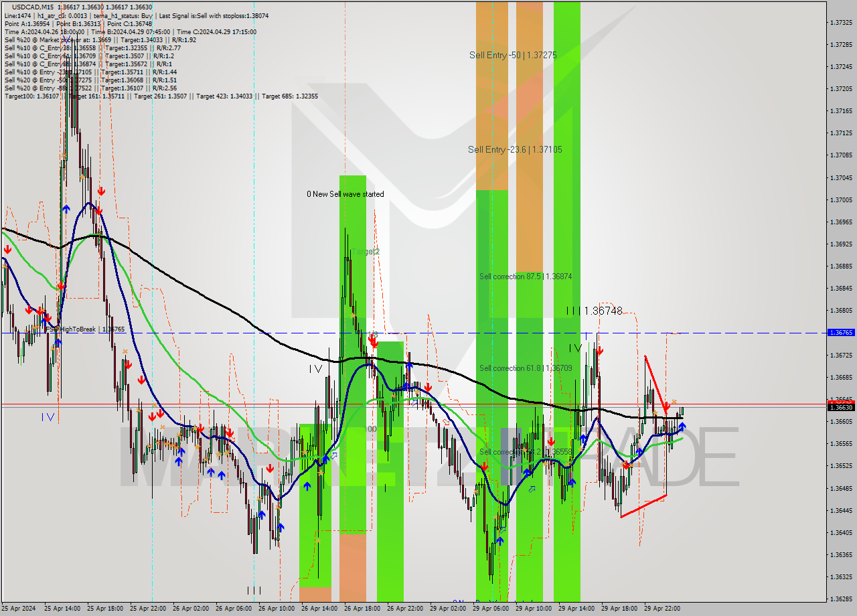Click the '29 Apr 22:00' time label

click(661, 609)
